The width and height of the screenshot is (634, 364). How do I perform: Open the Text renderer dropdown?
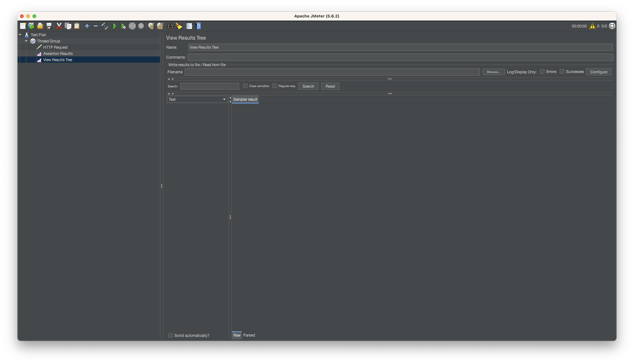click(x=197, y=100)
